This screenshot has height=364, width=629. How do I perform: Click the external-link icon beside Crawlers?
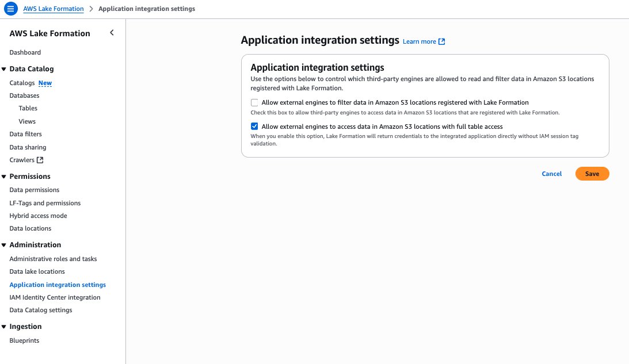pyautogui.click(x=40, y=160)
